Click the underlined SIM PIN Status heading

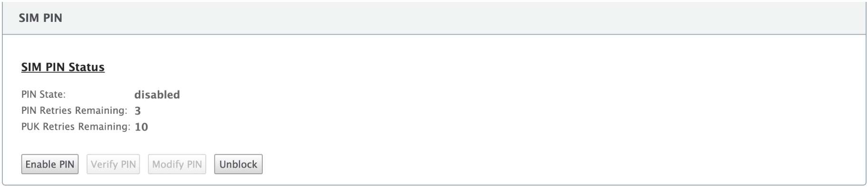point(63,67)
